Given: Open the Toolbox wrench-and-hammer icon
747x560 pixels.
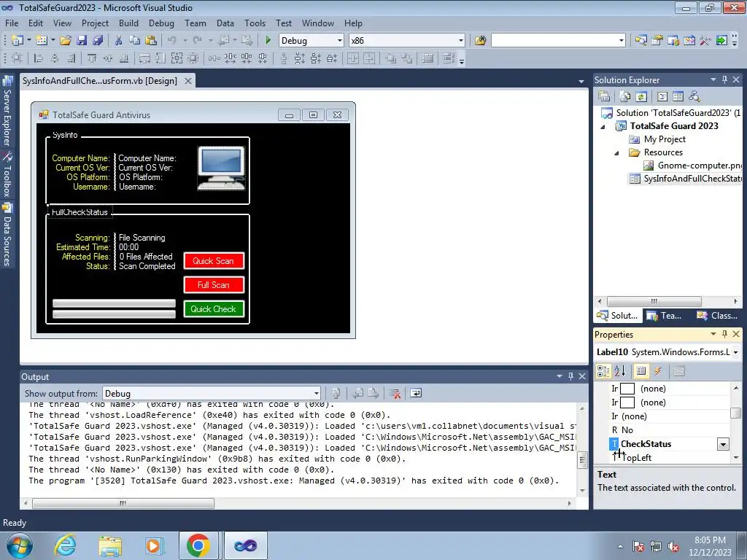Looking at the screenshot, I should click(x=705, y=41).
